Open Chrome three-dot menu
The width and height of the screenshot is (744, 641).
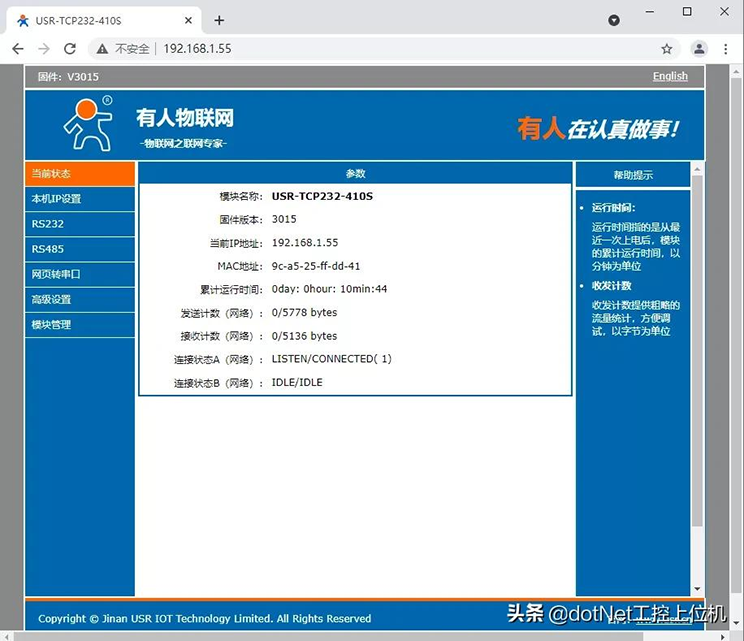click(x=725, y=48)
